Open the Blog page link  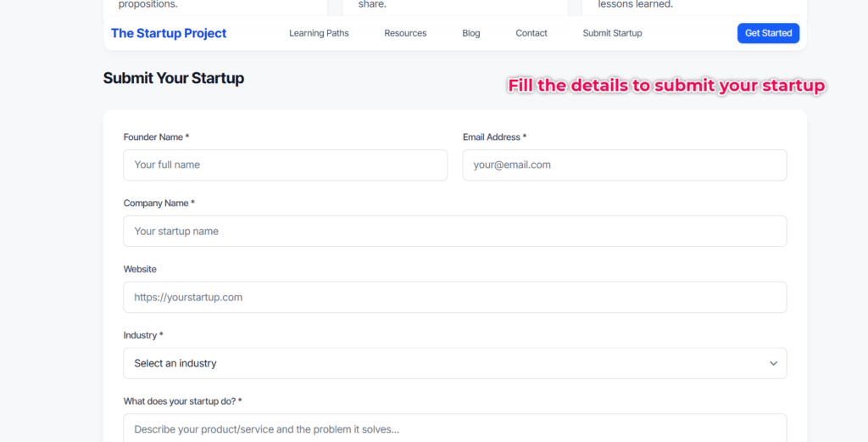tap(471, 33)
